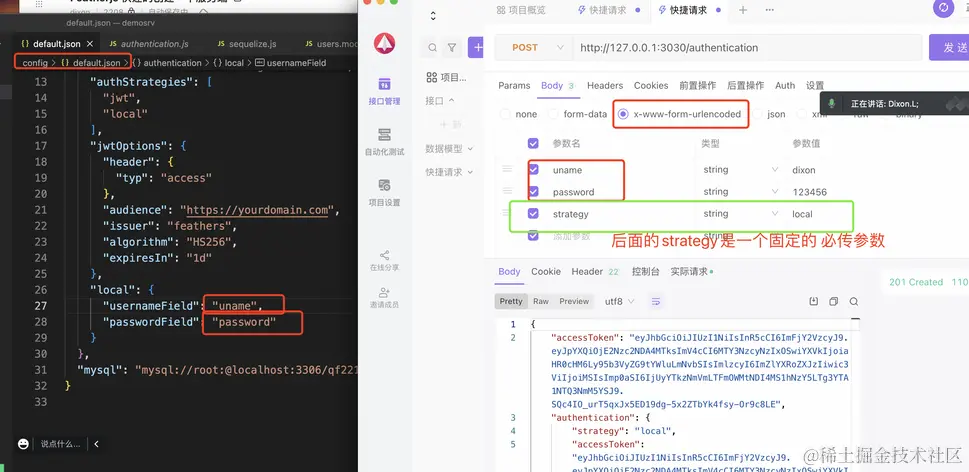Click the request URL input field

(x=747, y=48)
